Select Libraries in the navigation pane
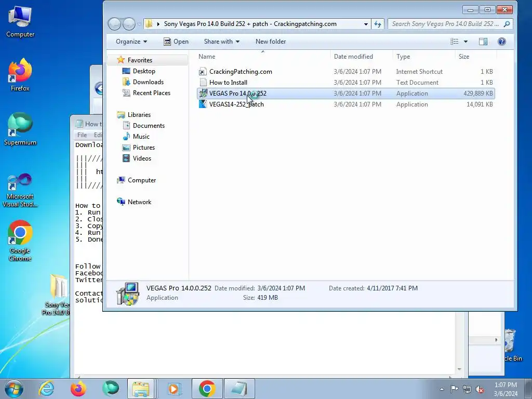This screenshot has height=399, width=532. [x=139, y=115]
